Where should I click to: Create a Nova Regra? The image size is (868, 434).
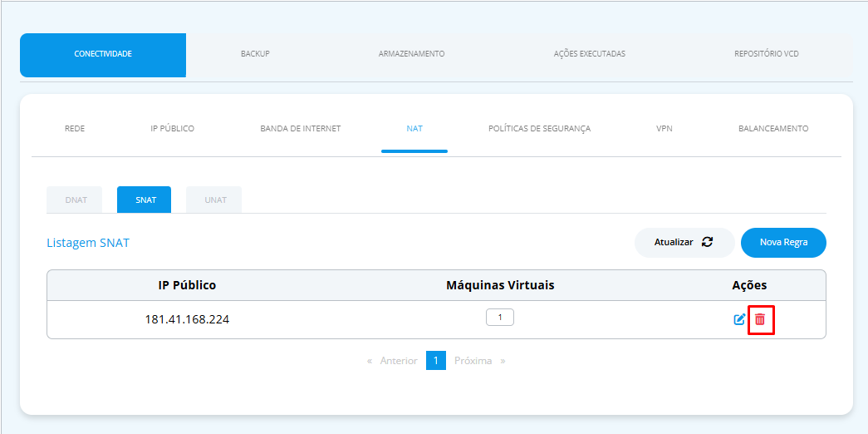(x=783, y=243)
